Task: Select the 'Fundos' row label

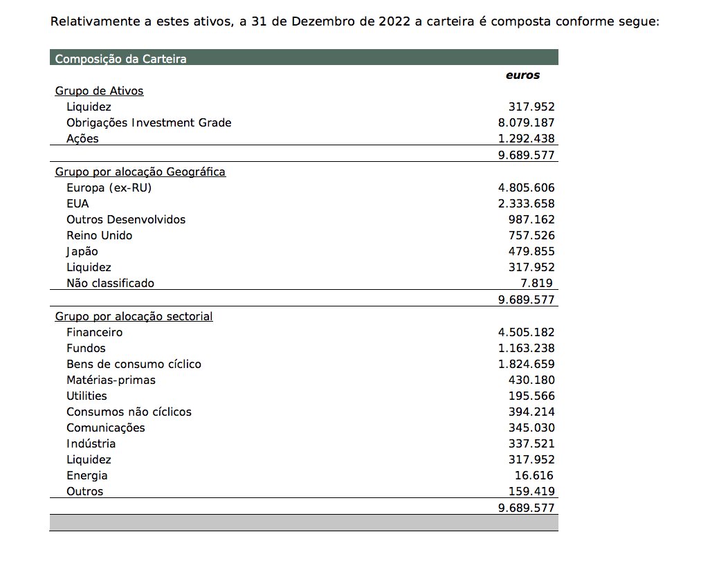Action: 86,349
